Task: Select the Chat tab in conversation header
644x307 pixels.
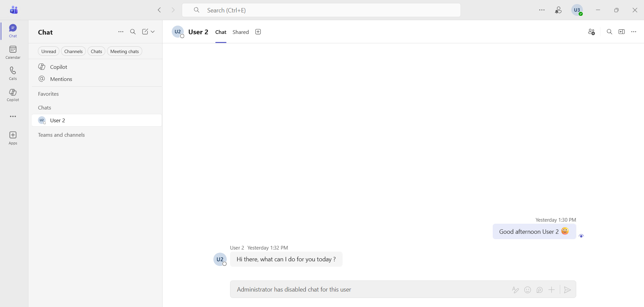Action: point(221,32)
